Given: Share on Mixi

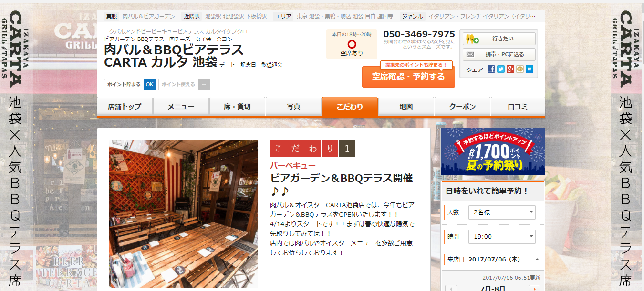Looking at the screenshot, I should tap(520, 69).
